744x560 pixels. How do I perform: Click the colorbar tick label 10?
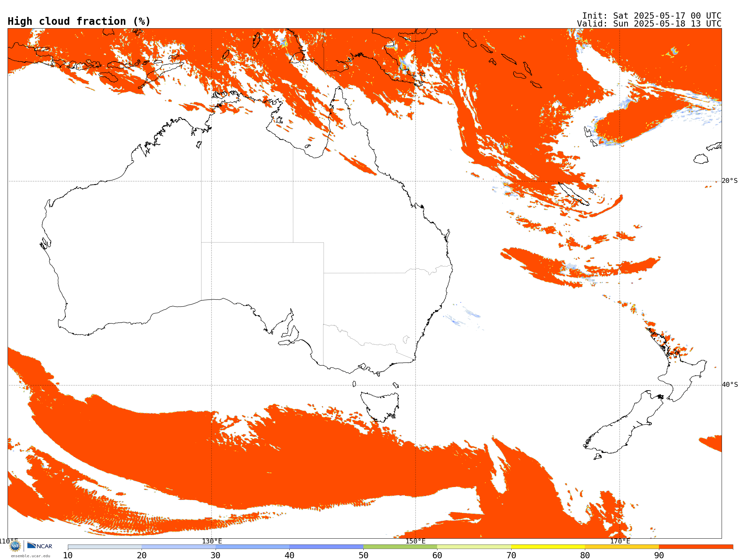pos(68,556)
